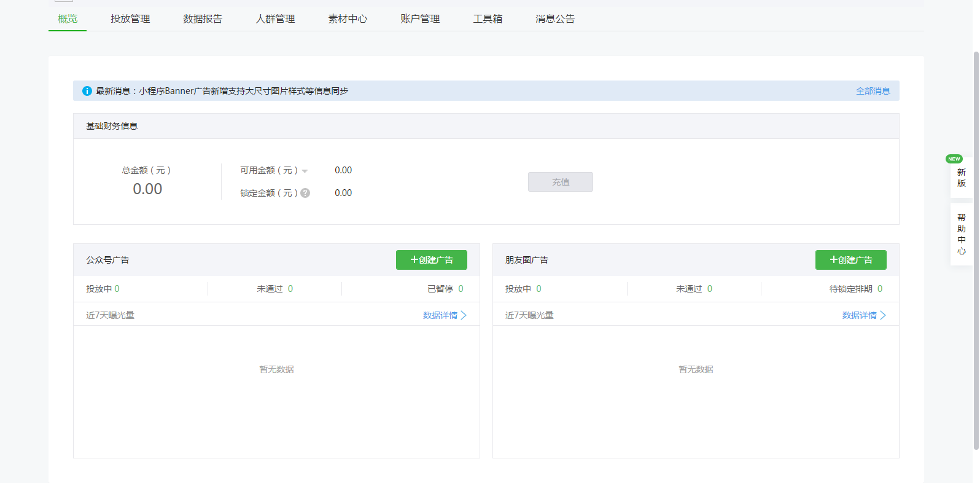The image size is (980, 483).
Task: Expand the 可用金额 dropdown arrow
Action: (x=305, y=171)
